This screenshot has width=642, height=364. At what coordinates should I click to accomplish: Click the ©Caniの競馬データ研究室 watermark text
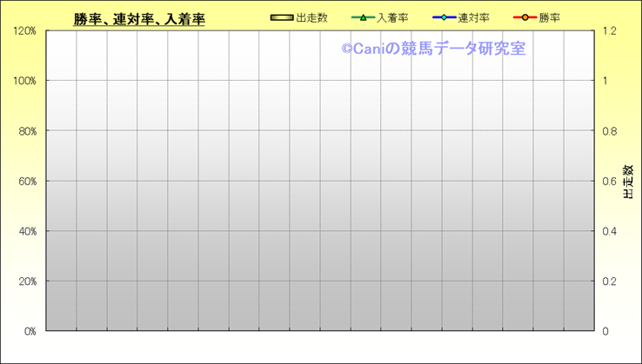[432, 50]
